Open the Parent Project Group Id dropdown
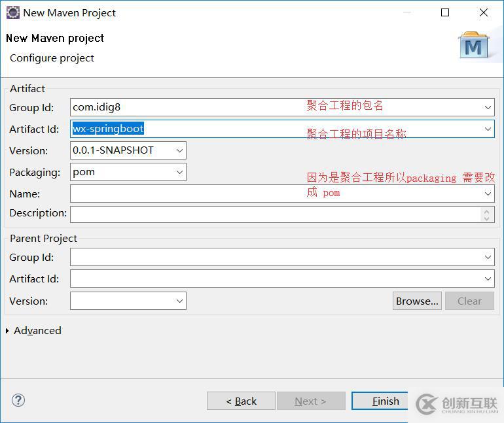The width and height of the screenshot is (504, 423). (488, 257)
